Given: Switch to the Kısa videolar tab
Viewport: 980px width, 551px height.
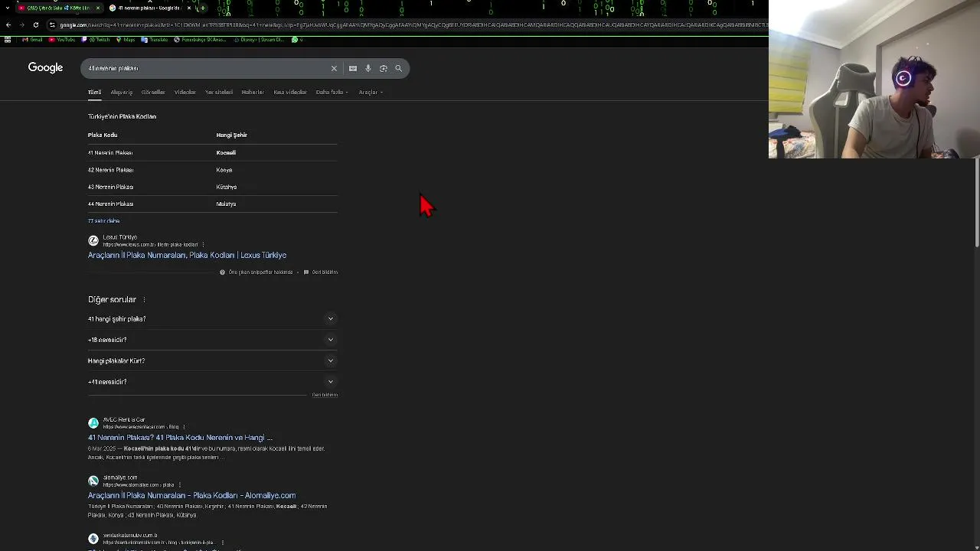Looking at the screenshot, I should tap(290, 92).
